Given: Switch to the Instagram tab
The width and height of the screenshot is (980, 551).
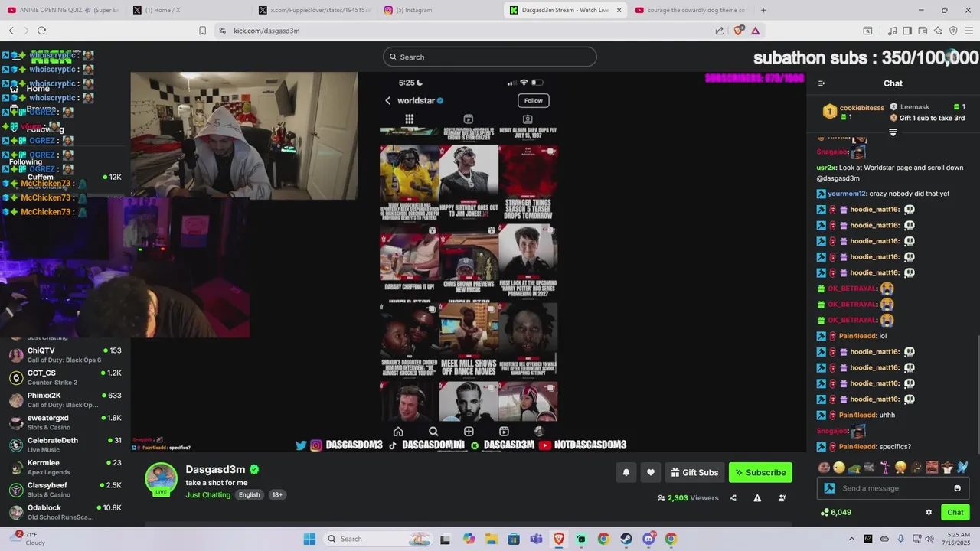Looking at the screenshot, I should point(439,10).
